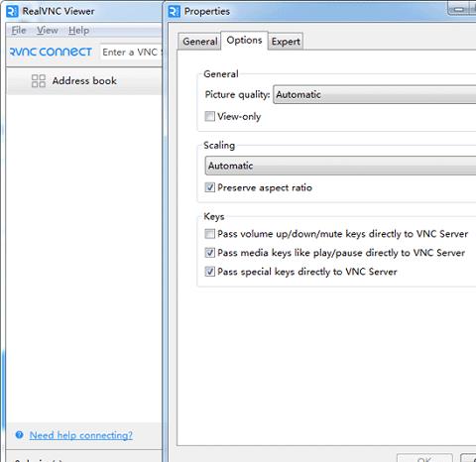Disable passing media keys to VNC Server
This screenshot has height=462, width=476.
pos(209,253)
